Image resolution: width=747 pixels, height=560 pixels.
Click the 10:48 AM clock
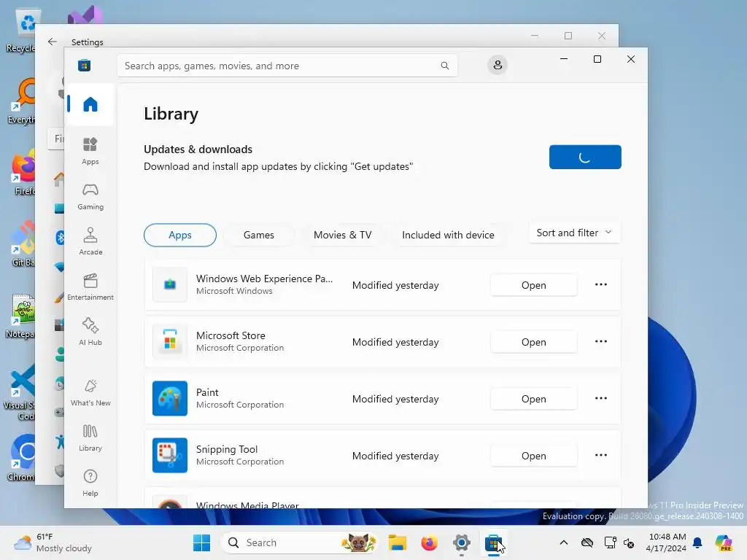[667, 537]
